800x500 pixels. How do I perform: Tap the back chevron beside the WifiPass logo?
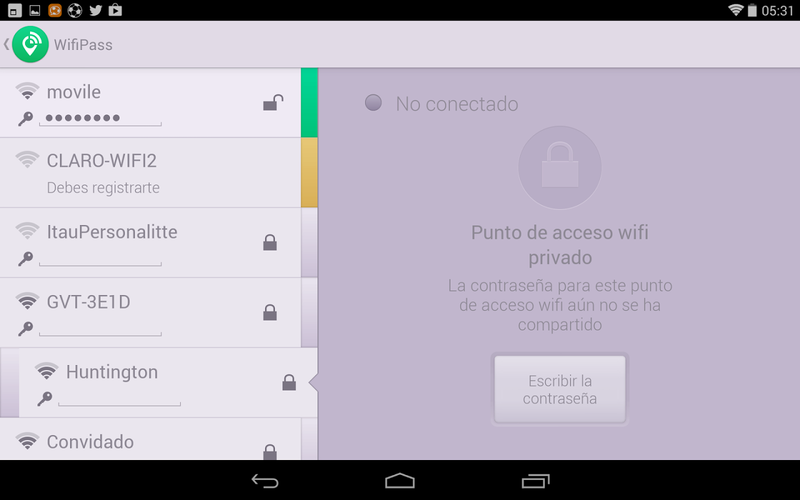[6, 44]
